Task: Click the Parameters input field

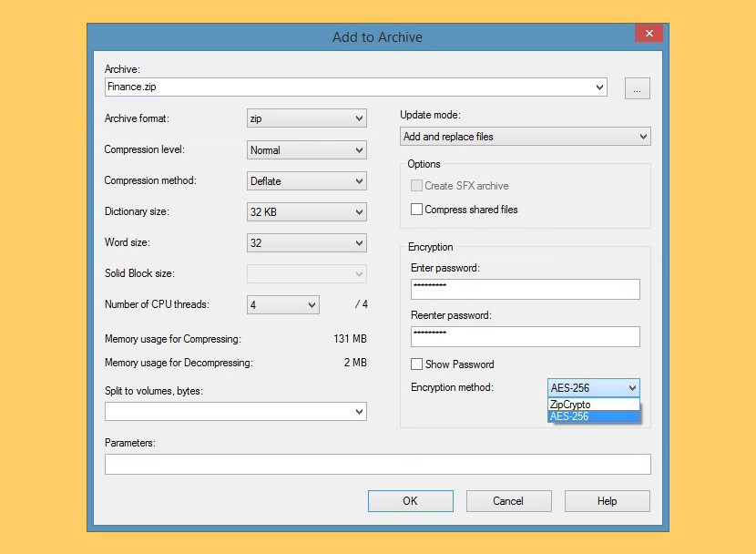Action: coord(377,465)
